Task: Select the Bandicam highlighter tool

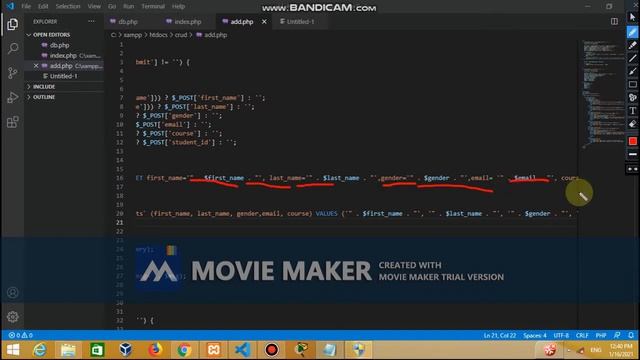Action: tap(633, 45)
